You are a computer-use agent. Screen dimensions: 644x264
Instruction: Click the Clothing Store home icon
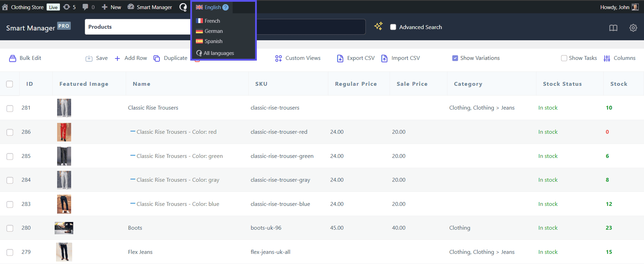click(5, 7)
